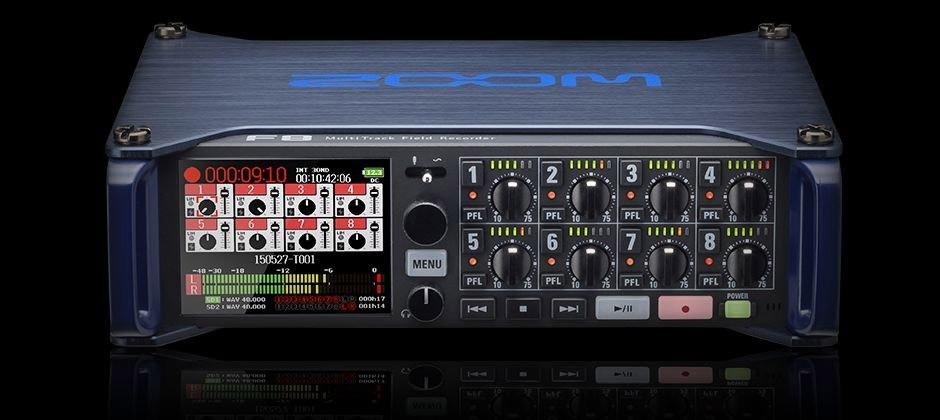Tap the PFL button for channel 3

click(x=632, y=214)
